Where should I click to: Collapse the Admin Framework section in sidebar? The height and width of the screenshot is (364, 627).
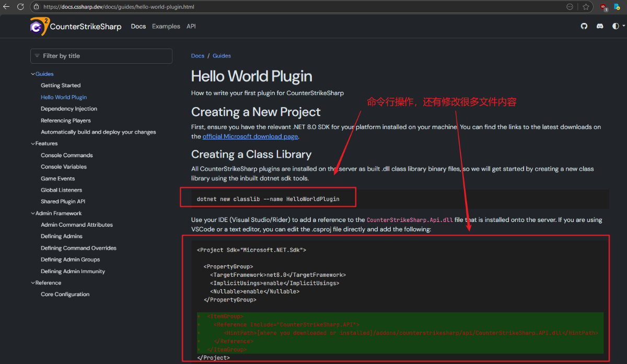33,213
